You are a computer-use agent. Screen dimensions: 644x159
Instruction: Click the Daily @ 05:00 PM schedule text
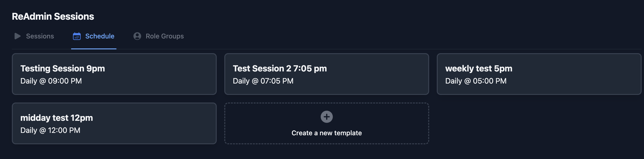(476, 81)
